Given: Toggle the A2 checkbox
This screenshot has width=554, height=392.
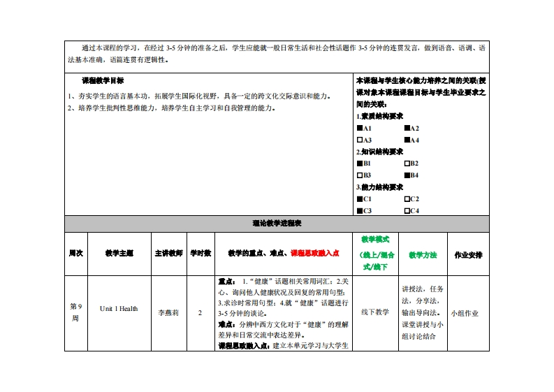Looking at the screenshot, I should tap(407, 129).
